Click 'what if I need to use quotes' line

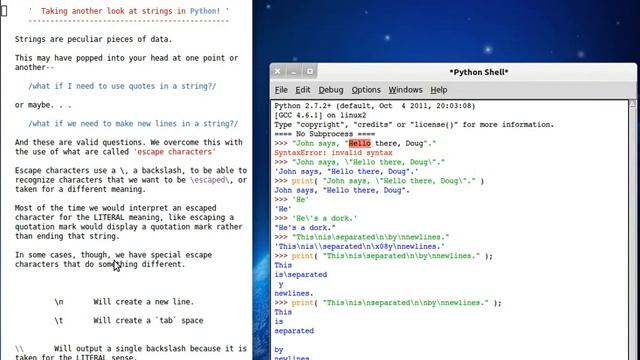point(122,86)
